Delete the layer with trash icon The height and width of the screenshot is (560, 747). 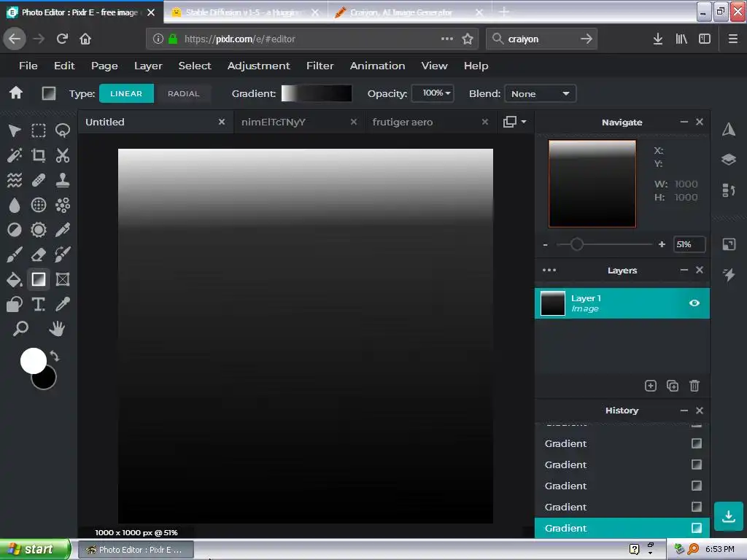coord(694,386)
